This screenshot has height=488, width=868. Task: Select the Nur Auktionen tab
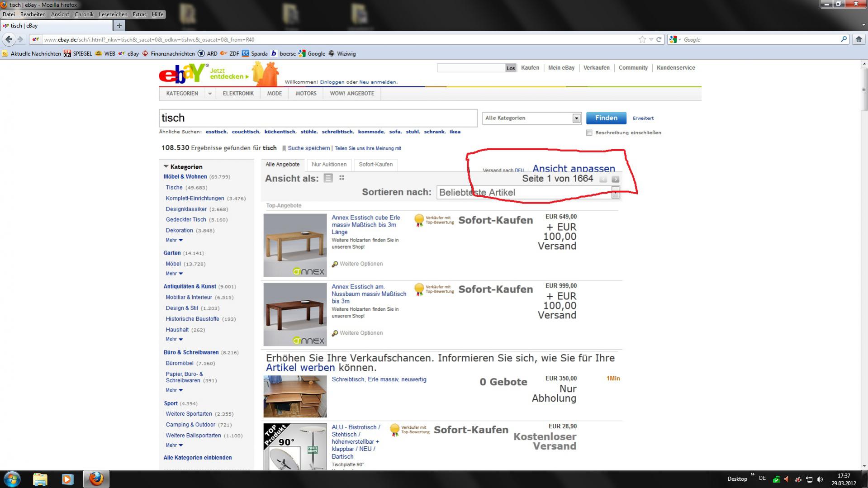[x=329, y=165]
